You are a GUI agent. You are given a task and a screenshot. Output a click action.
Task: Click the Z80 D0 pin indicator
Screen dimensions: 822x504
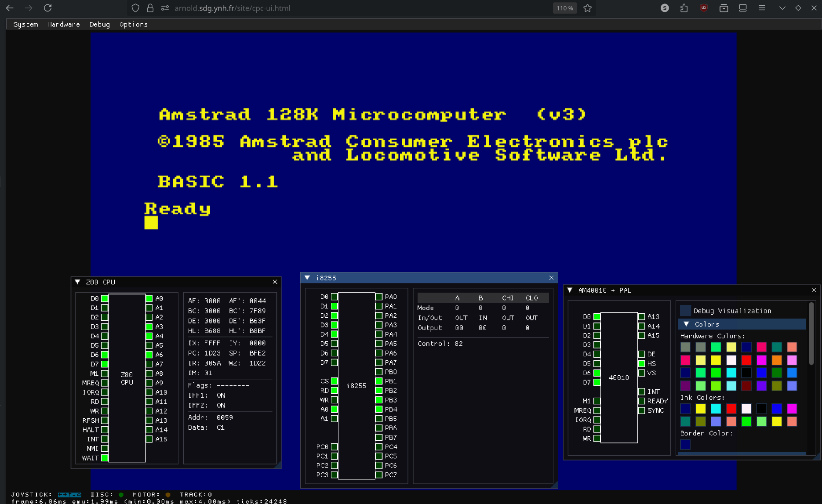tap(105, 298)
